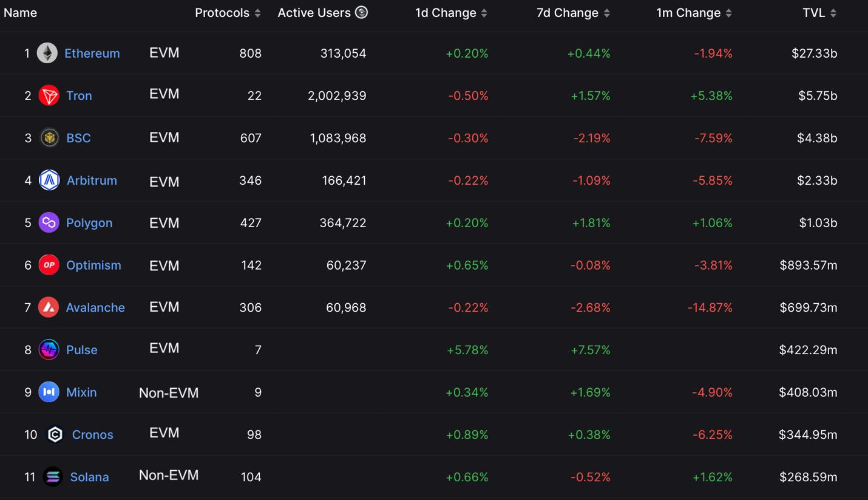
Task: Select Ethereum's TVL value $27.33b
Action: coord(815,53)
